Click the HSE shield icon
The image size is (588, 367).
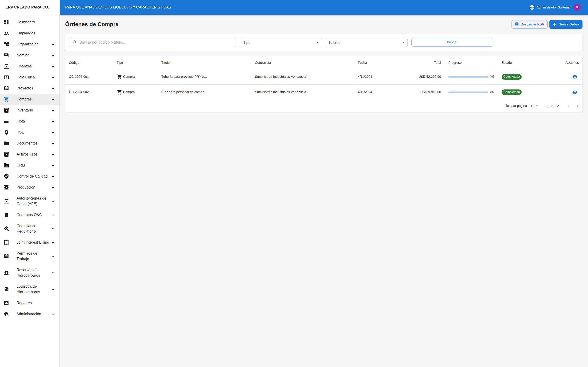coord(7,132)
